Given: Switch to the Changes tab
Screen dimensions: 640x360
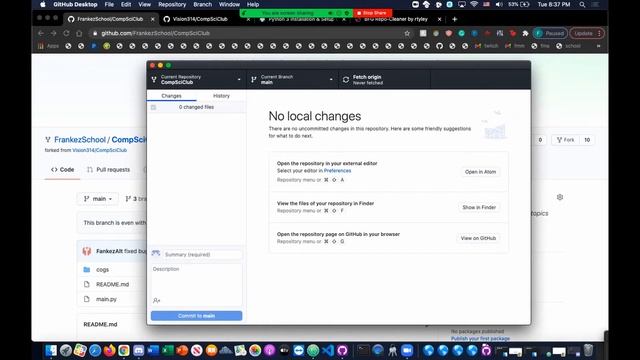Looking at the screenshot, I should coord(171,96).
